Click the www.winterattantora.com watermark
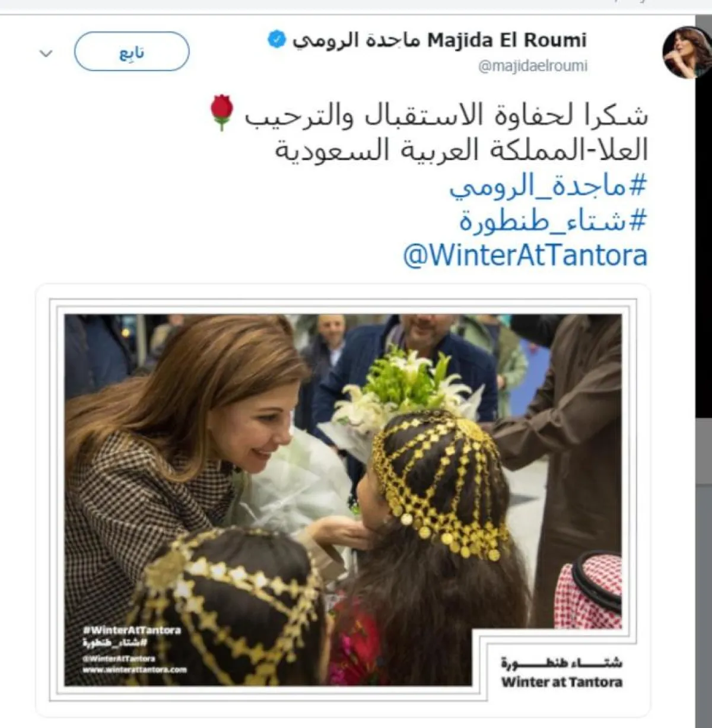The height and width of the screenshot is (728, 712). coord(135,670)
